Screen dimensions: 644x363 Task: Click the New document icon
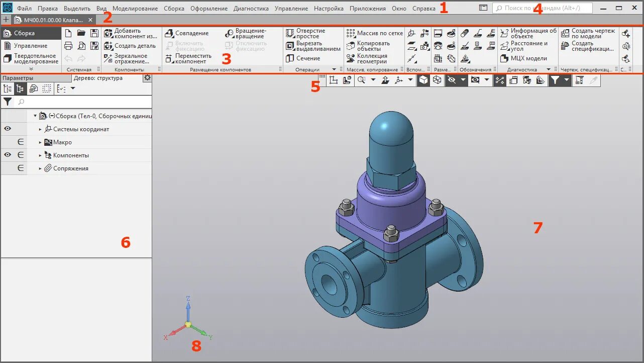tap(68, 33)
